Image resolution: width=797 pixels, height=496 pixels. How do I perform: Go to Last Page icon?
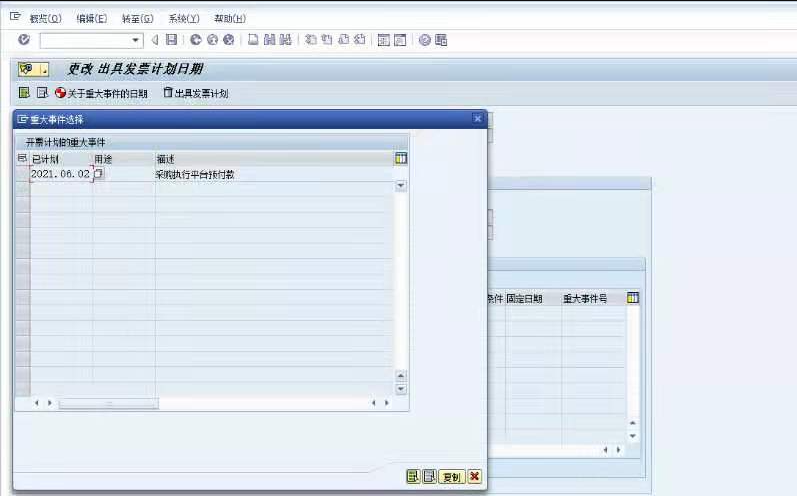[360, 40]
